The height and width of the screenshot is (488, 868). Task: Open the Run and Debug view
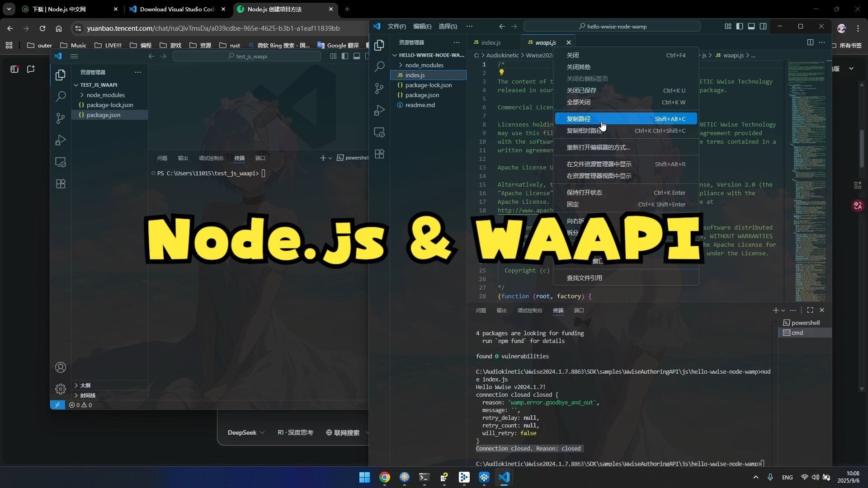pos(380,110)
